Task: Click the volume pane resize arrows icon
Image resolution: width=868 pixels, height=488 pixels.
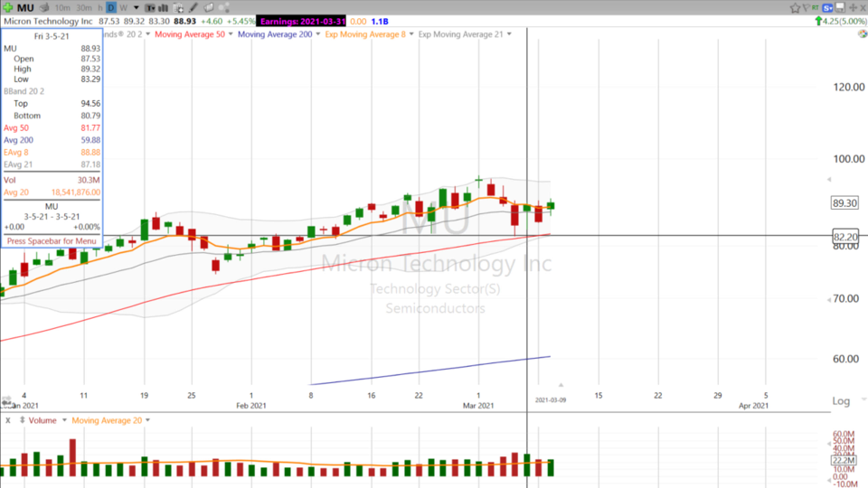Action: click(x=22, y=420)
